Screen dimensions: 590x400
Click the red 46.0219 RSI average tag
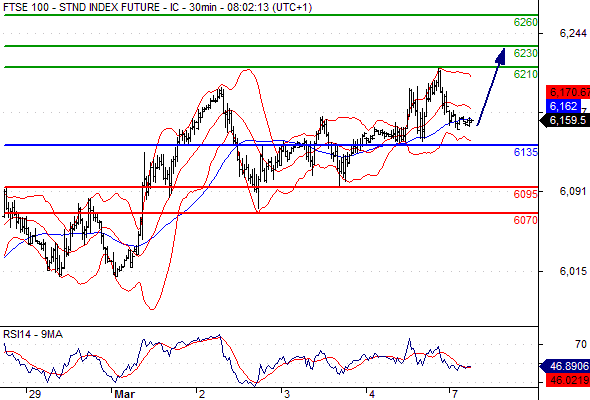pyautogui.click(x=568, y=380)
